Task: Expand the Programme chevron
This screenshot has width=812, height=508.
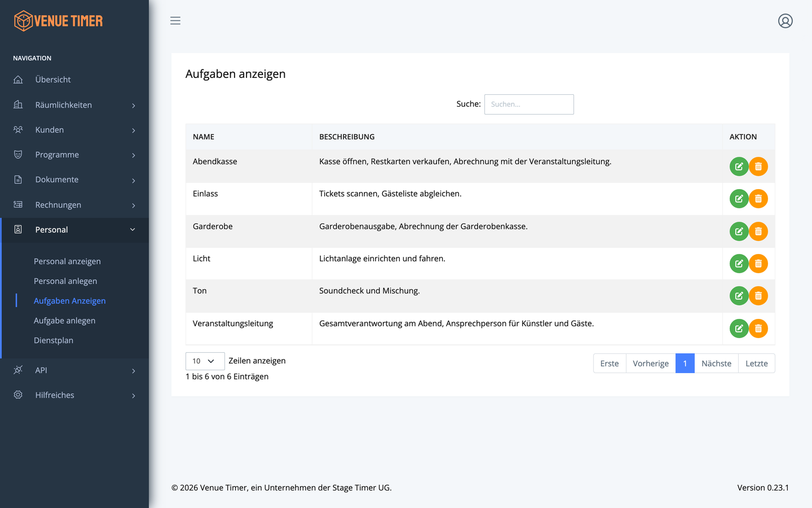Action: (x=134, y=155)
